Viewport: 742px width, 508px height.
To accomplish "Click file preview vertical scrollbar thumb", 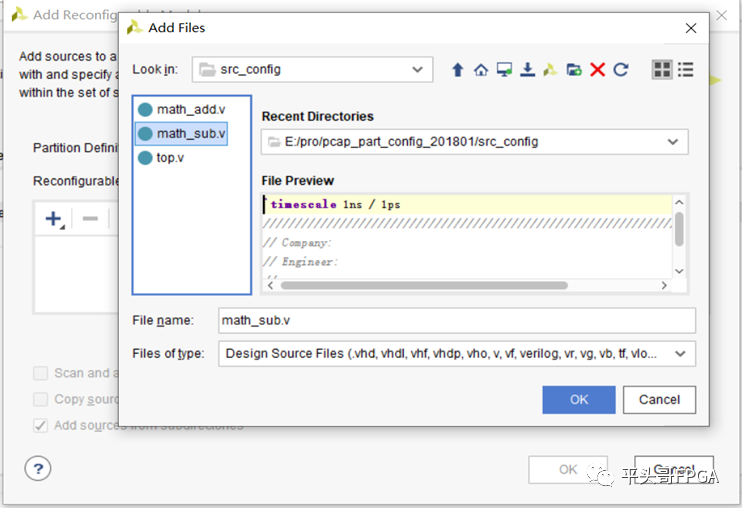I will pyautogui.click(x=679, y=229).
